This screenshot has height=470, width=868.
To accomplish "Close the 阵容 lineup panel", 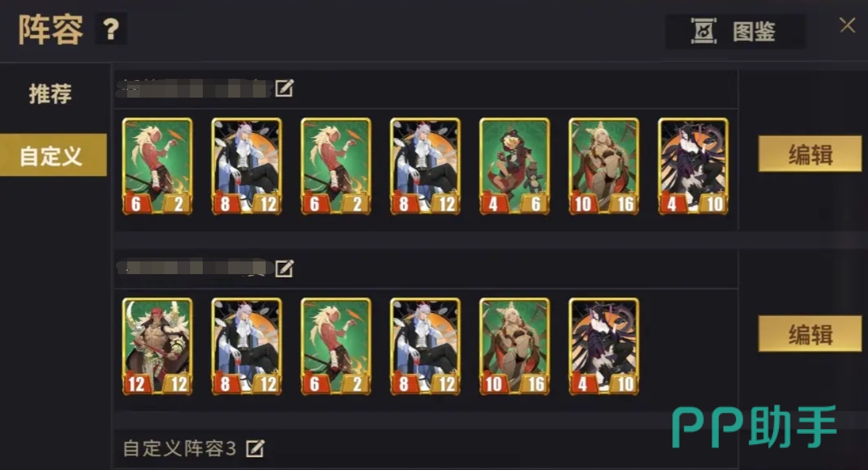I will pyautogui.click(x=847, y=25).
